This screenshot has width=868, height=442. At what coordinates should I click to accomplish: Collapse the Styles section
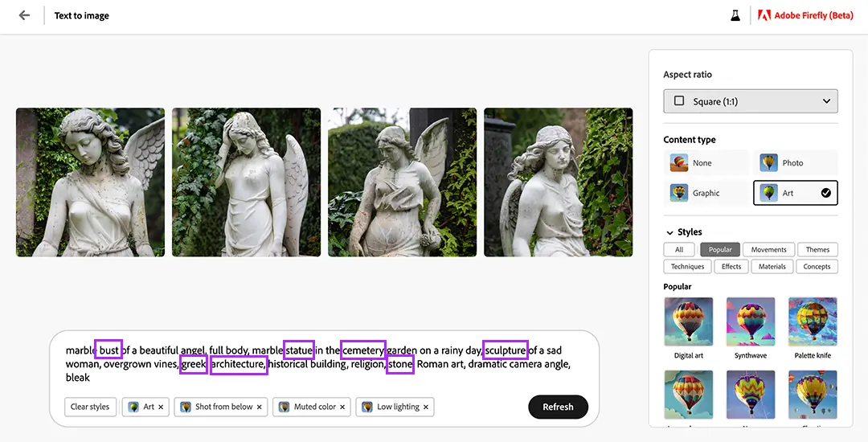pyautogui.click(x=670, y=232)
